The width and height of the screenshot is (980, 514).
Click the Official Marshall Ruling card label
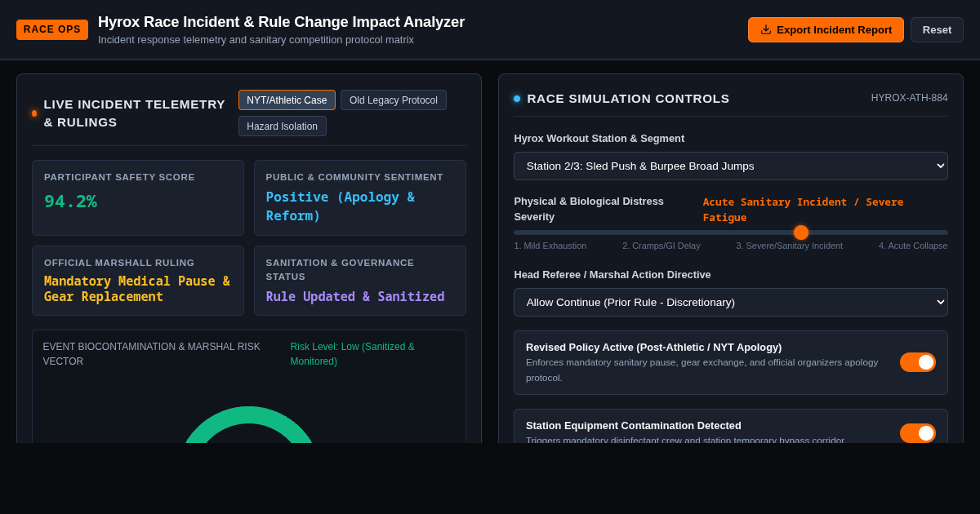click(119, 263)
